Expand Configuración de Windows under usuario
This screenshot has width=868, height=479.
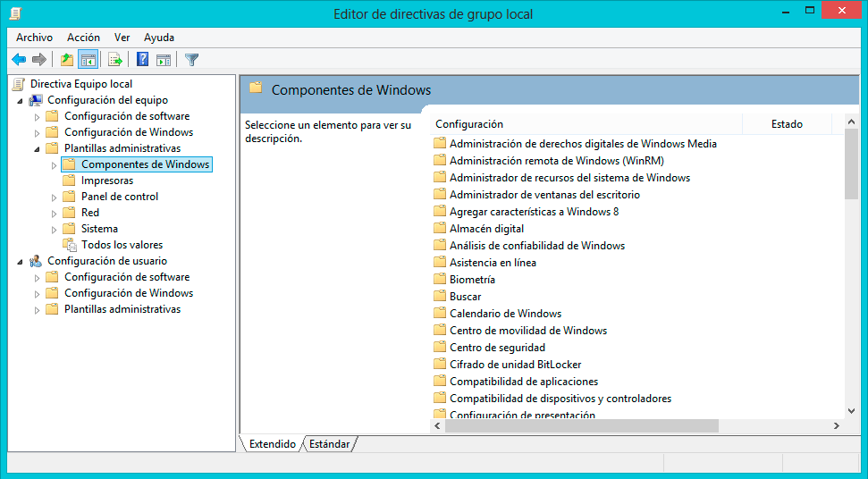point(37,294)
